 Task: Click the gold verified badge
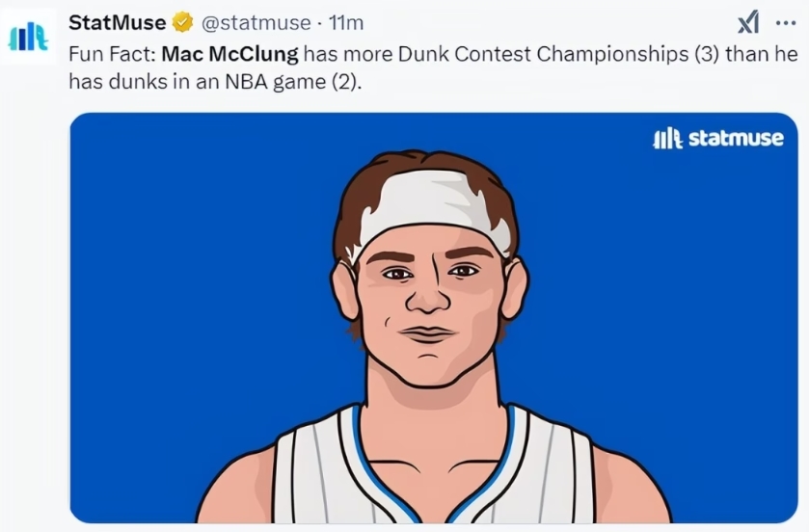coord(183,22)
